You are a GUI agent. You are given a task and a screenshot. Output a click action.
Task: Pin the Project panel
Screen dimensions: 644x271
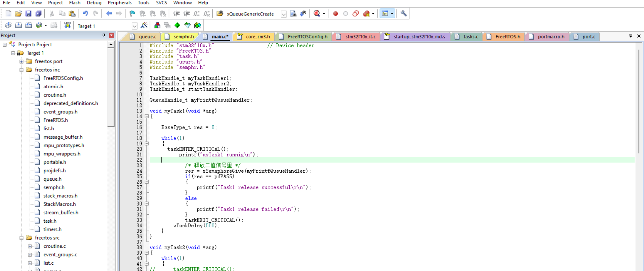(x=104, y=35)
